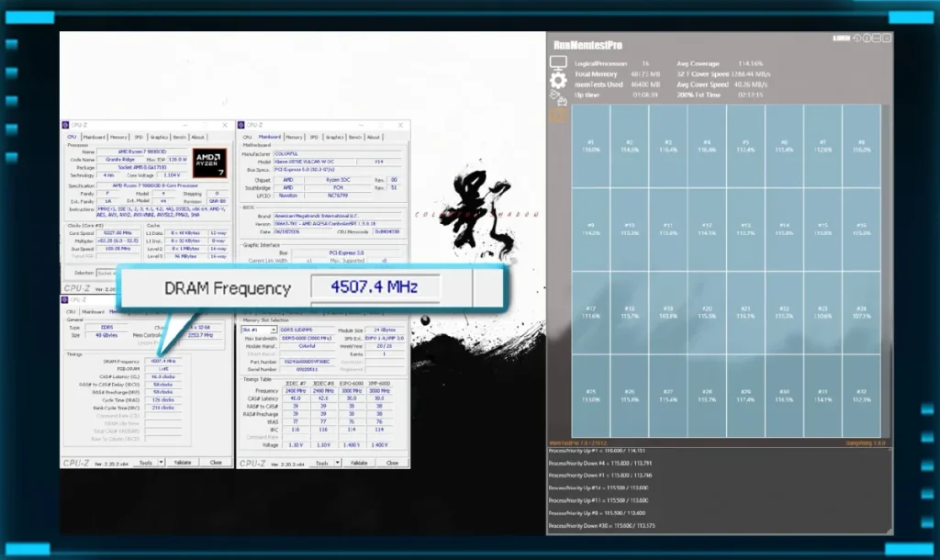
Task: Select SPD tab in CPU-Z Mainboard window
Action: click(314, 137)
